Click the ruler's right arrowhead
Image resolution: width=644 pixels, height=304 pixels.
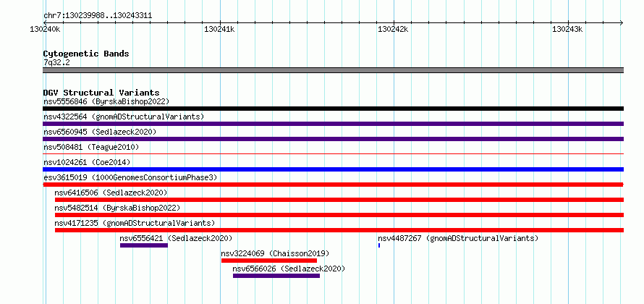pos(622,22)
